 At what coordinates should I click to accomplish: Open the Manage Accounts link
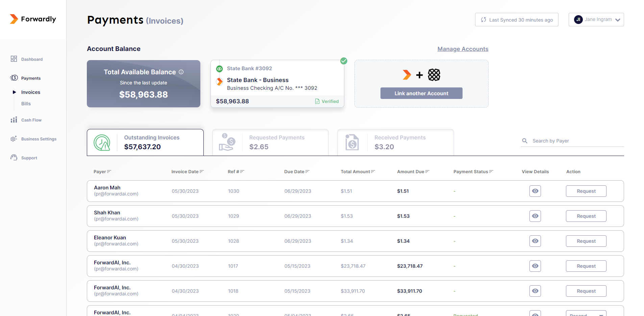click(463, 49)
